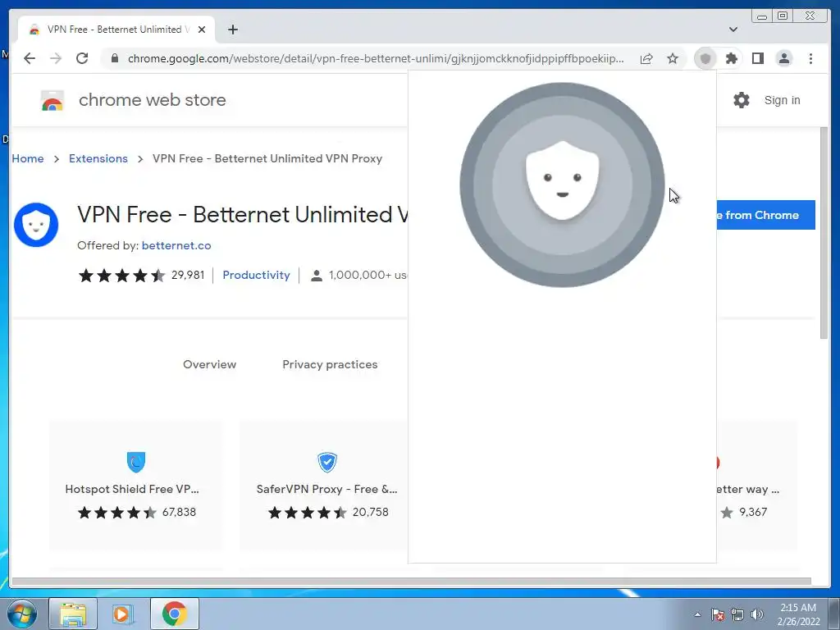This screenshot has width=840, height=630.
Task: Select the VPN Free - Betternet browser tab
Action: point(116,30)
